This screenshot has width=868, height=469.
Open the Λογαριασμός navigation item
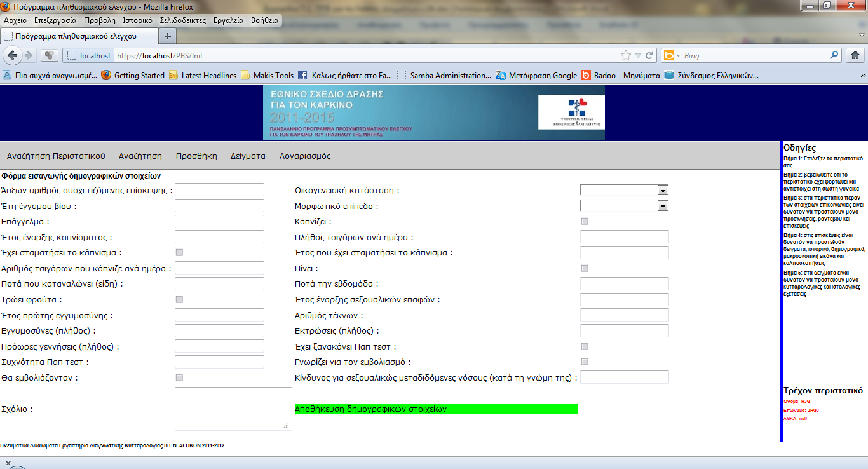coord(305,156)
